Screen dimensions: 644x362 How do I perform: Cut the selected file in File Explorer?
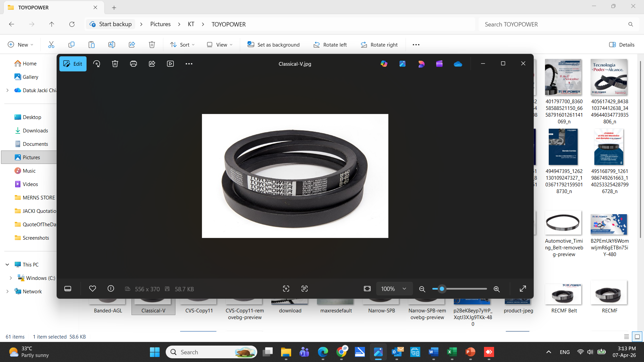point(51,45)
